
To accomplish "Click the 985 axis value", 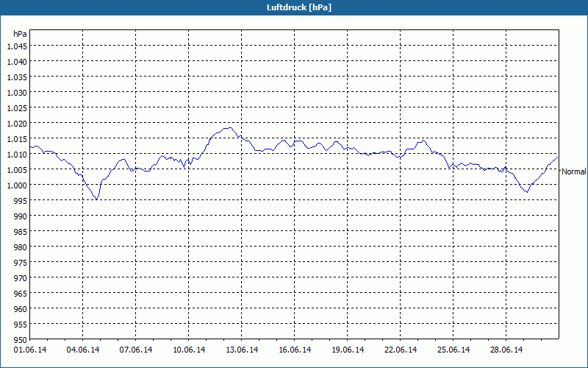I will (x=21, y=232).
